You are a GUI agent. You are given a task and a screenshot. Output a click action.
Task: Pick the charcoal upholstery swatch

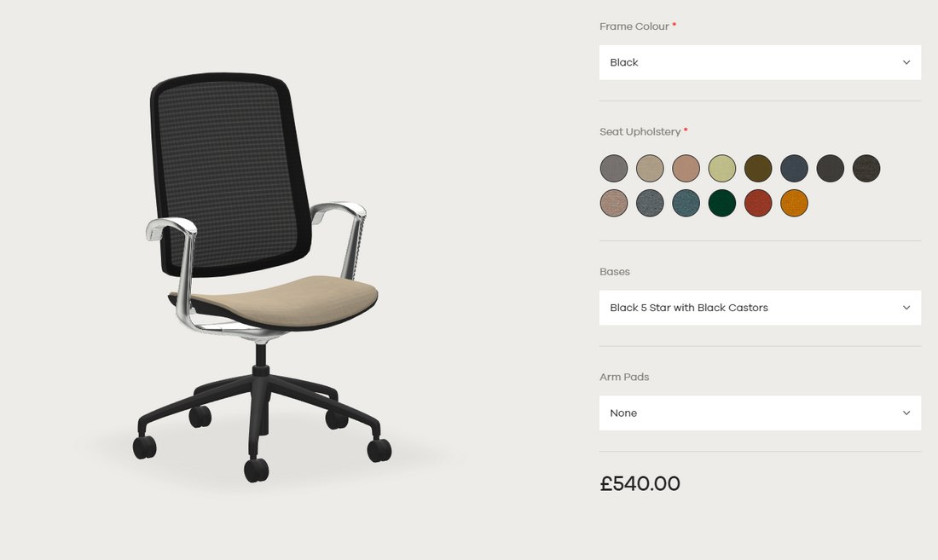(x=831, y=168)
